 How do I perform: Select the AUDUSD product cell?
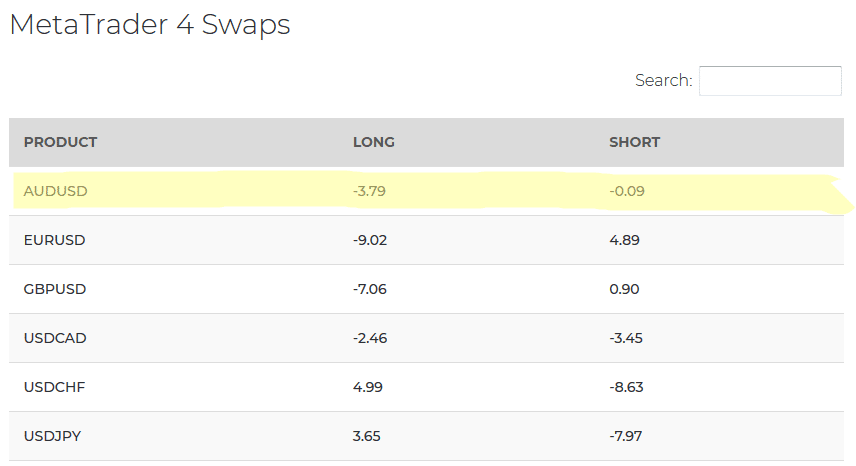[56, 191]
